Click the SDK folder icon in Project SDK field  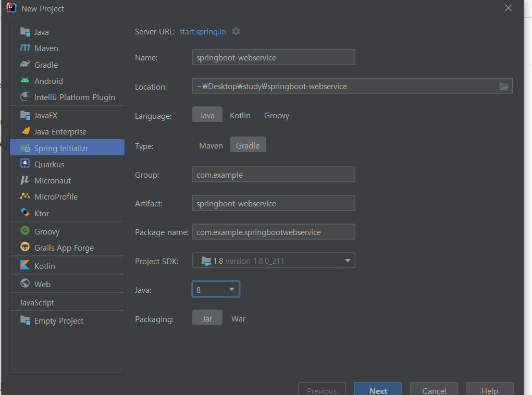tap(206, 261)
